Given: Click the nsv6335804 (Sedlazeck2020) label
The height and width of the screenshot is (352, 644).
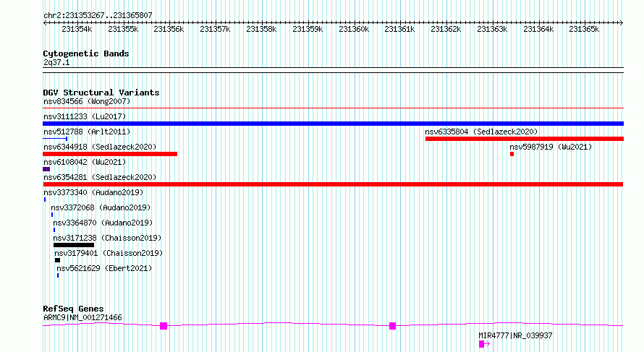Looking at the screenshot, I should point(481,132).
